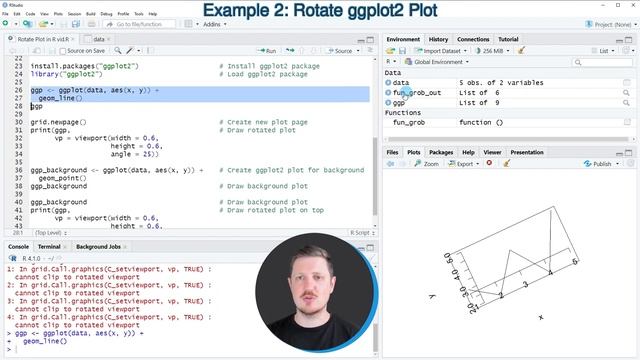Click the Open File folder icon
This screenshot has height=360, width=640.
[43, 24]
